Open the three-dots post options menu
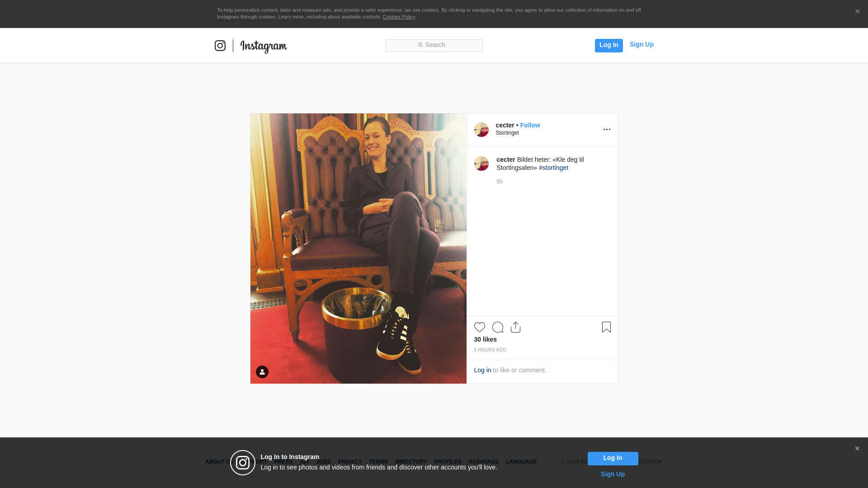868x488 pixels. [x=607, y=130]
